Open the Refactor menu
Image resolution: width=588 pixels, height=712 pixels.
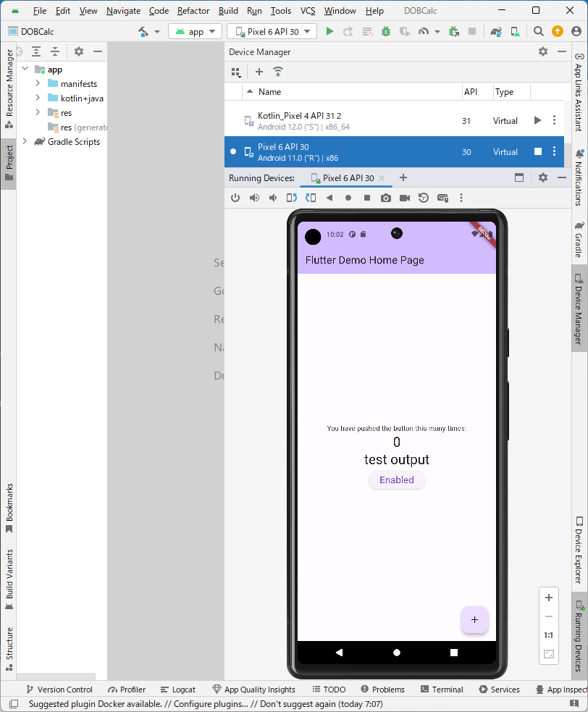[x=193, y=11]
